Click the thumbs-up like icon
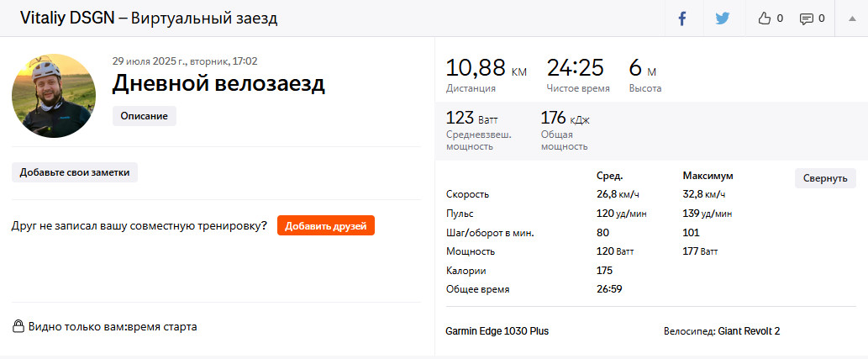The image size is (868, 359). pyautogui.click(x=765, y=18)
